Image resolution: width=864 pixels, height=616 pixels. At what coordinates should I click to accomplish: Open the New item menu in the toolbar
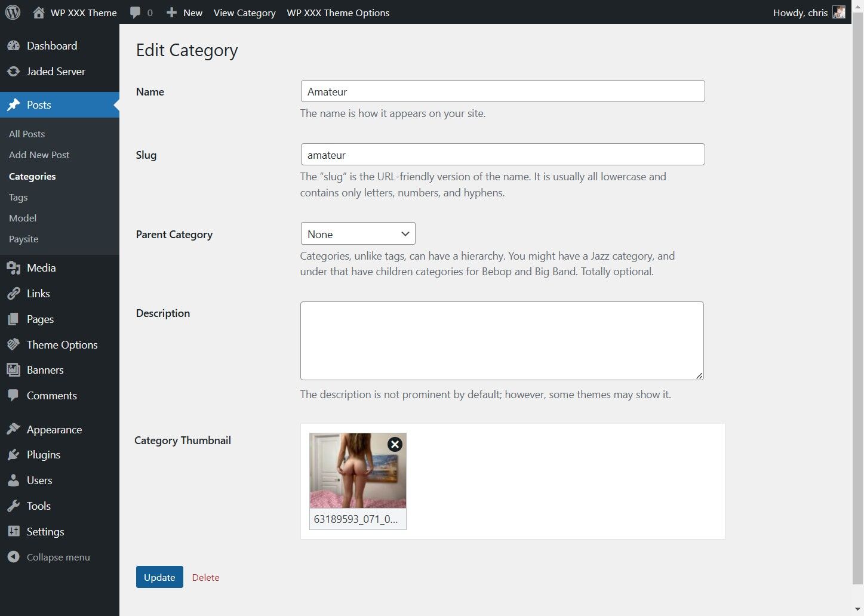[185, 12]
